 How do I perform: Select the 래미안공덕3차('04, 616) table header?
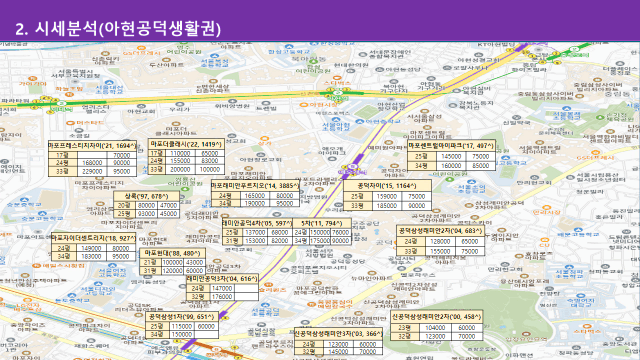tap(222, 279)
